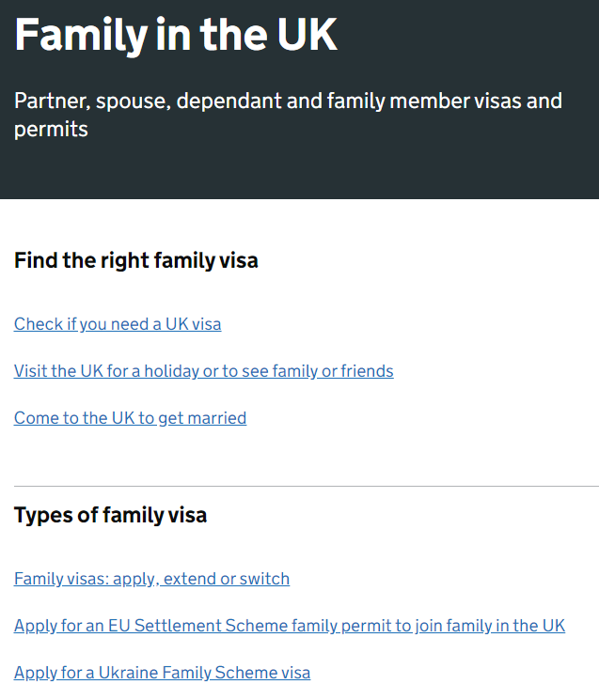Follow the link about checking UK visa requirement
Image resolution: width=599 pixels, height=700 pixels.
click(118, 324)
